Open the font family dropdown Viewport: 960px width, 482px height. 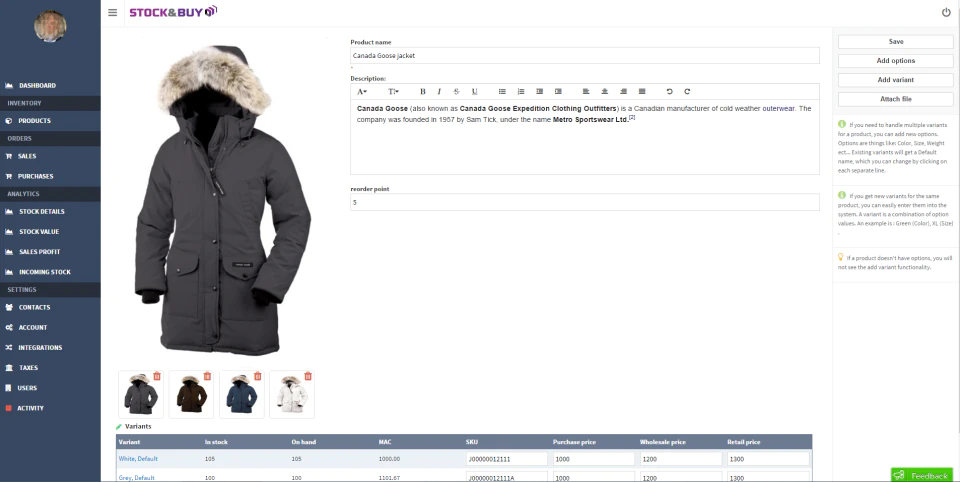pos(362,91)
